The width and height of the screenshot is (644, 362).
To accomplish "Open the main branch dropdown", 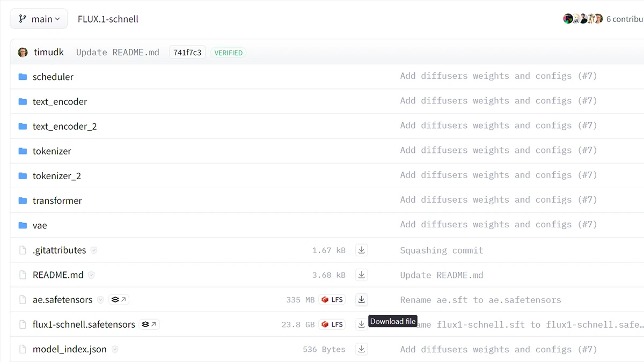I will pyautogui.click(x=39, y=19).
